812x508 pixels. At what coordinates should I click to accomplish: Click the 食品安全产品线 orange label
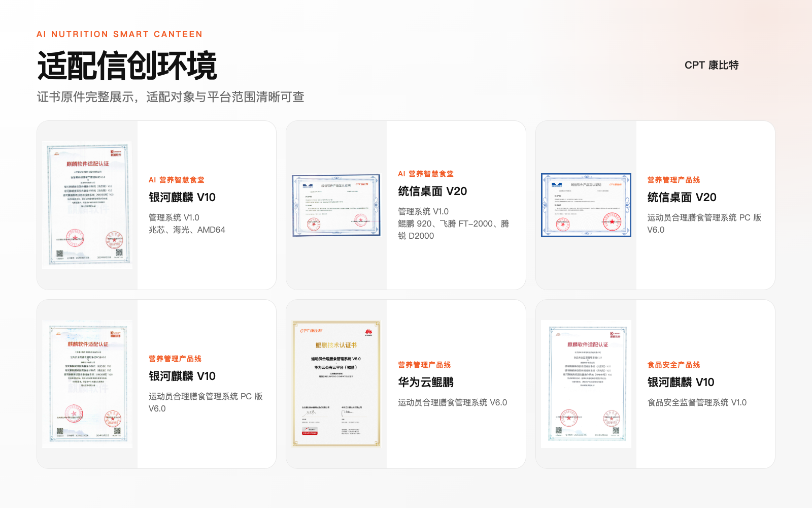[x=673, y=365]
